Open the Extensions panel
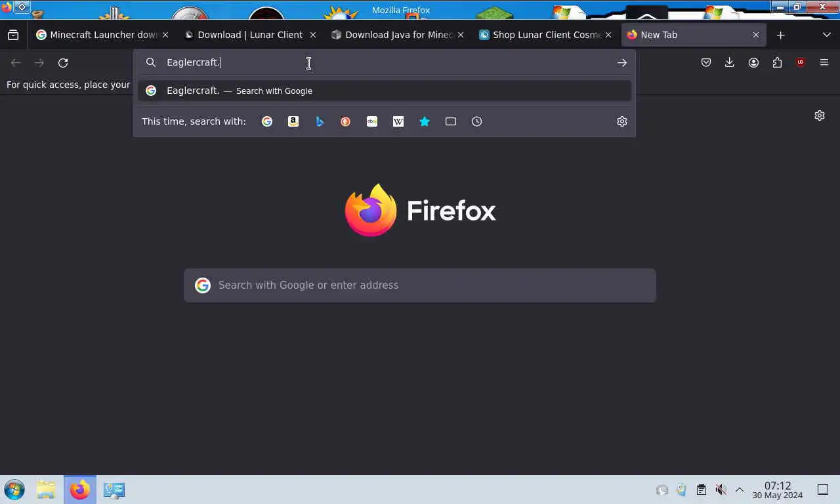 pos(777,63)
